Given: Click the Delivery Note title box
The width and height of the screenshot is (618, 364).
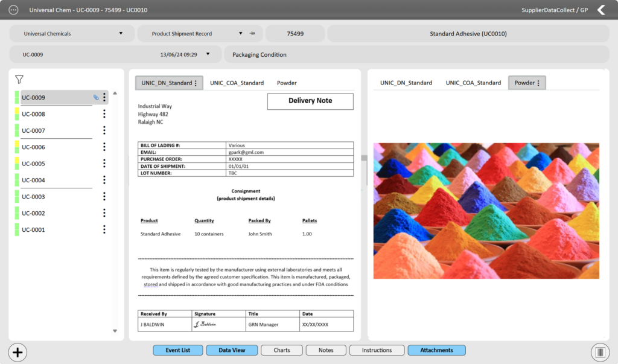Looking at the screenshot, I should tap(310, 101).
